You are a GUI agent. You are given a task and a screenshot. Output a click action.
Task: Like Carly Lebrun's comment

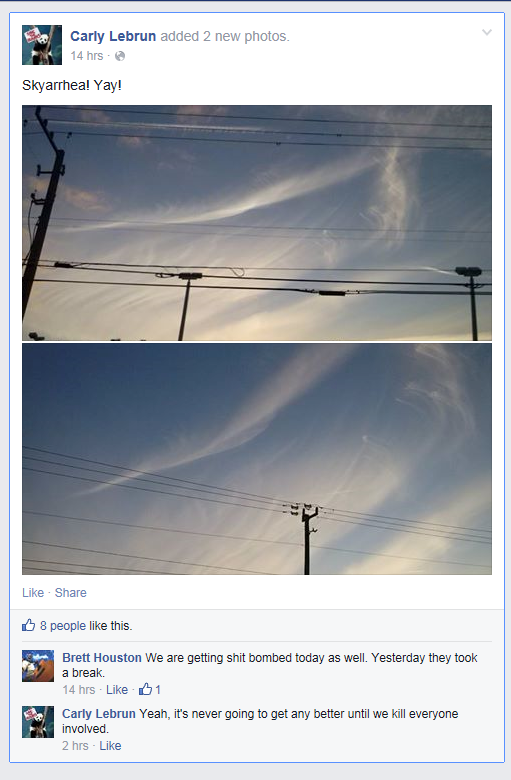[110, 746]
